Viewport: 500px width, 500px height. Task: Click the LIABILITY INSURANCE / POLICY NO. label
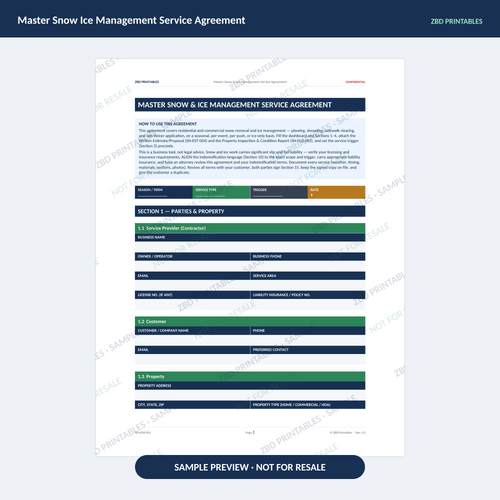(x=281, y=295)
